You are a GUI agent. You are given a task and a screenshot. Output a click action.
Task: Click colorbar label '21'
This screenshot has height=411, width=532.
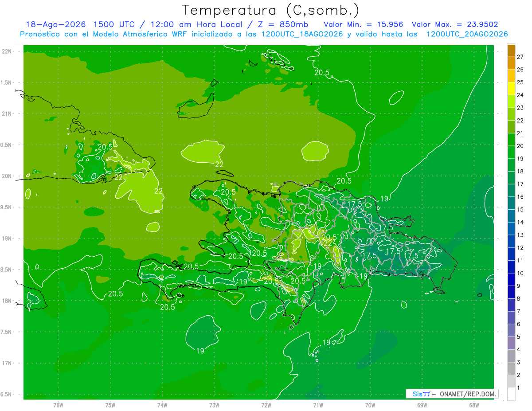point(520,133)
